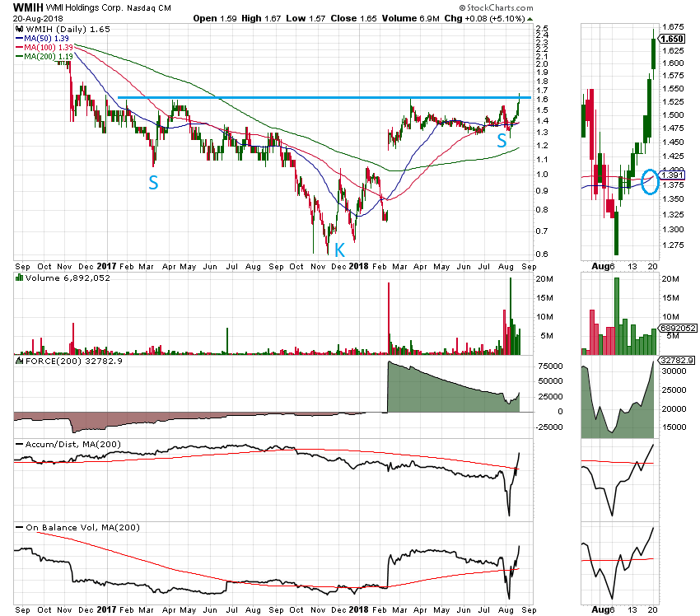Click the 20-Aug-2018 date label

click(x=38, y=19)
